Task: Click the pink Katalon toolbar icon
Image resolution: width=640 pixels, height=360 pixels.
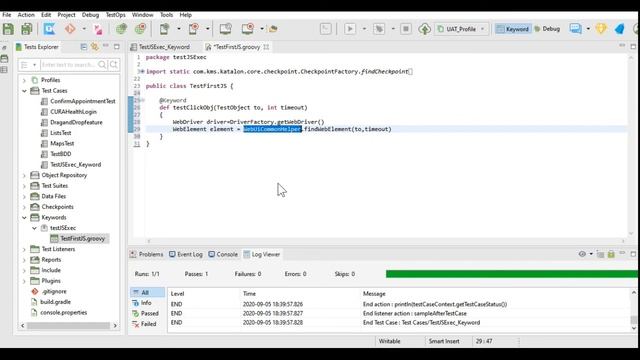Action: pos(98,29)
